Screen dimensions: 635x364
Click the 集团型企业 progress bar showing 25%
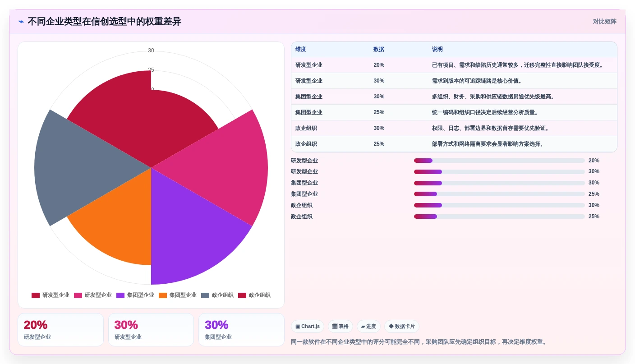pos(499,194)
